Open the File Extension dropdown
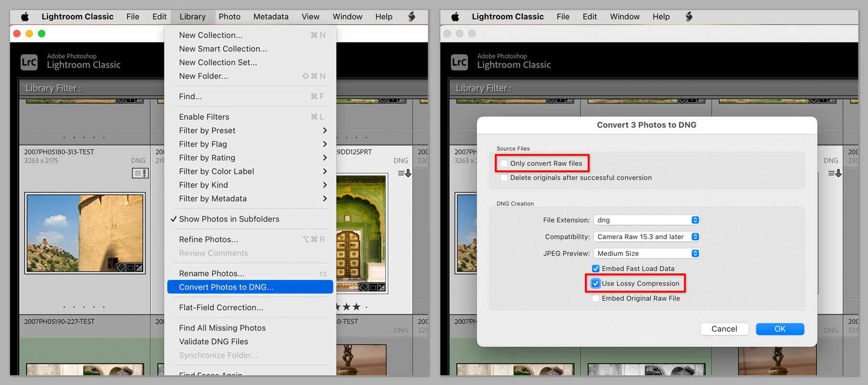 click(x=647, y=220)
